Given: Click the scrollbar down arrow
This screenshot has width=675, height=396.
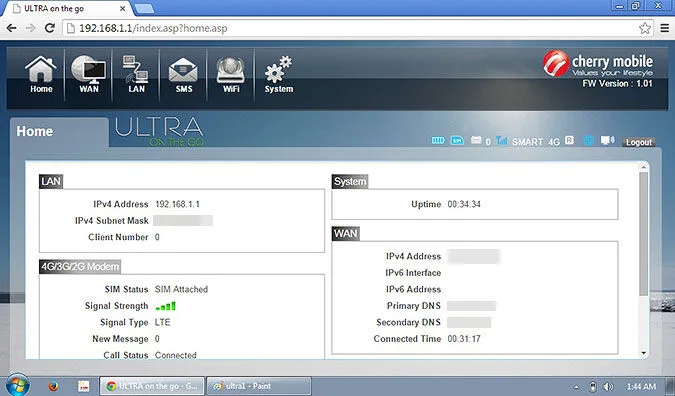Looking at the screenshot, I should coord(644,353).
